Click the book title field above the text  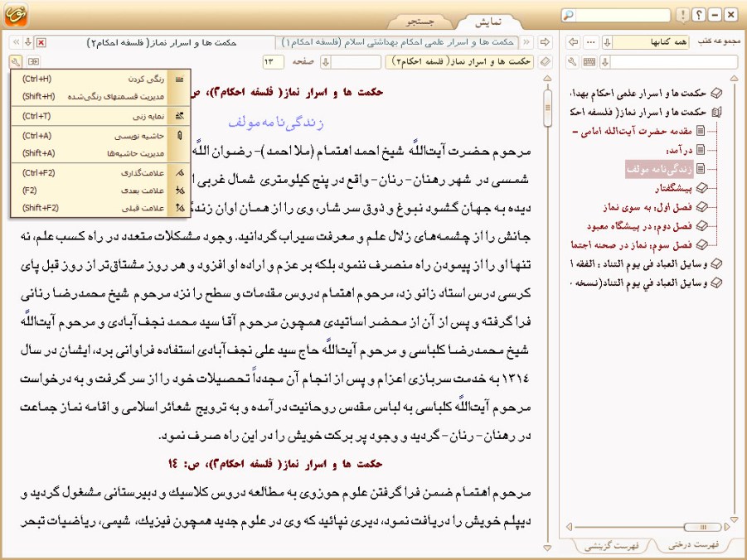(x=460, y=62)
